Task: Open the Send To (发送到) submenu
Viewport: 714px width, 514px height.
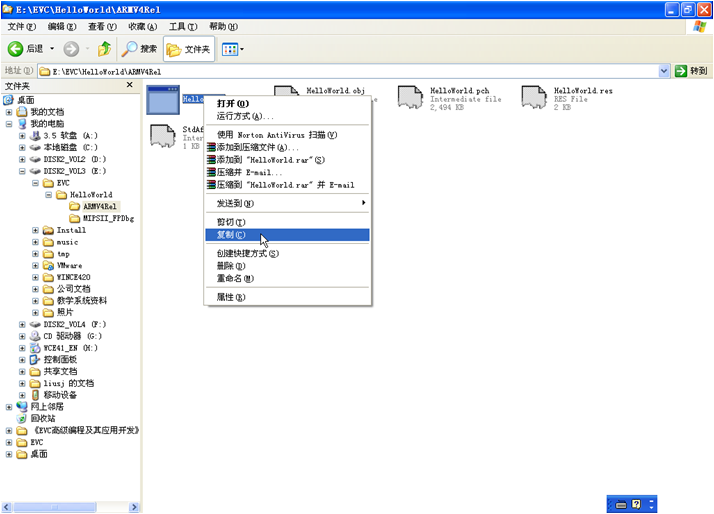Action: [x=235, y=203]
